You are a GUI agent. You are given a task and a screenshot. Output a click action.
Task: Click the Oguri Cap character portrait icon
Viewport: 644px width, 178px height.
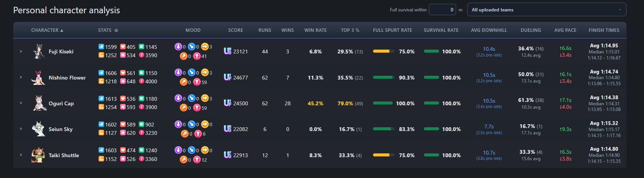(39, 103)
